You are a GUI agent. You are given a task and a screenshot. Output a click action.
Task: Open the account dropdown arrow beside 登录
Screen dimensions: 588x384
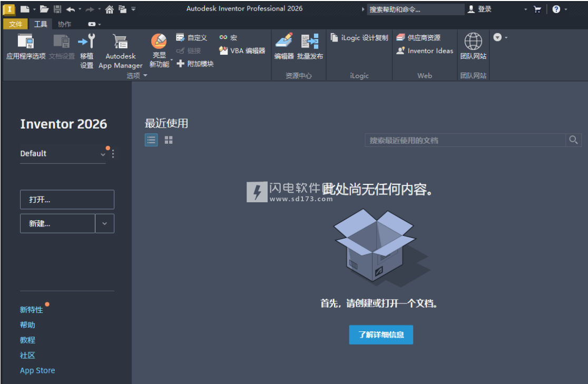[525, 9]
